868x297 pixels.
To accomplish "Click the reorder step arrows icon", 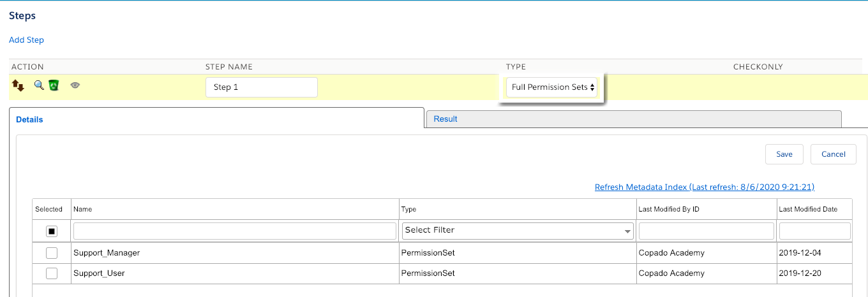I will pos(19,85).
